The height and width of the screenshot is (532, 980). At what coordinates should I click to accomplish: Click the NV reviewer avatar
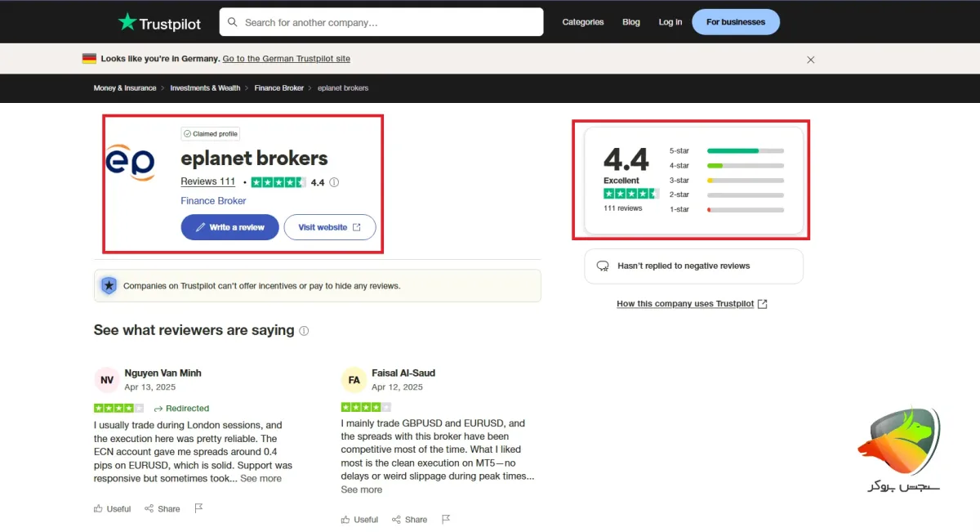tap(107, 380)
